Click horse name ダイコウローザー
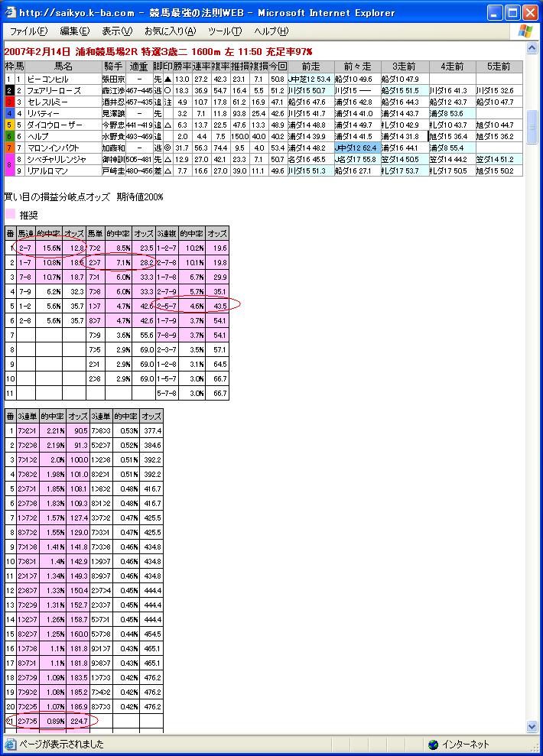 [54, 125]
